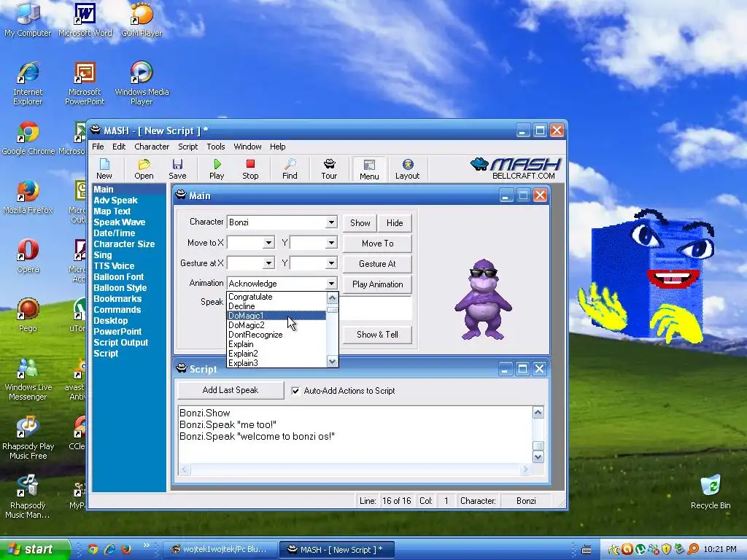Choose DoMagic1 in the animation list
Screen dimensions: 747x560
coord(276,316)
